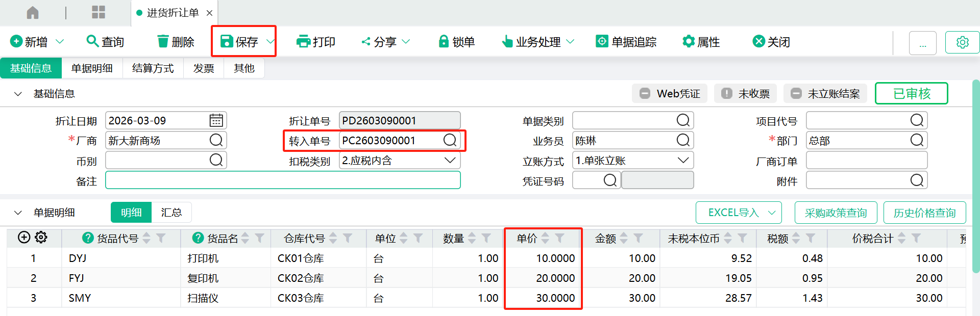
Task: Click the Lock document icon
Action: (x=444, y=42)
